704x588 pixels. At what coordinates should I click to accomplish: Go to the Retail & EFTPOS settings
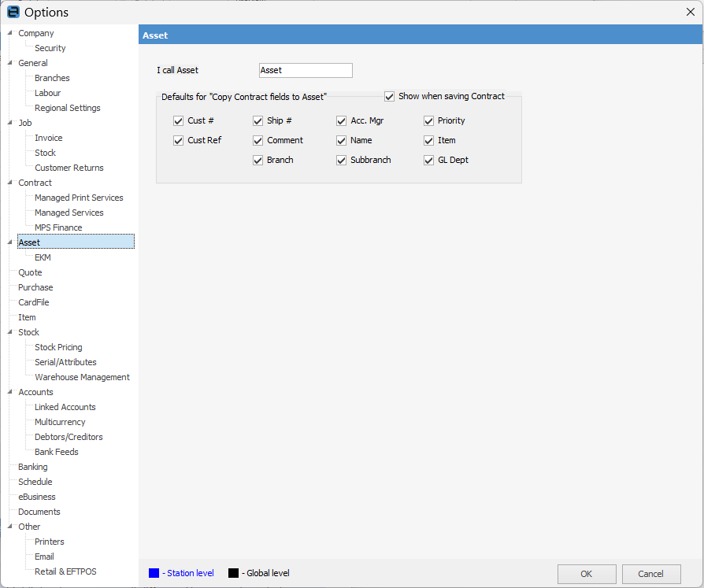tap(65, 571)
